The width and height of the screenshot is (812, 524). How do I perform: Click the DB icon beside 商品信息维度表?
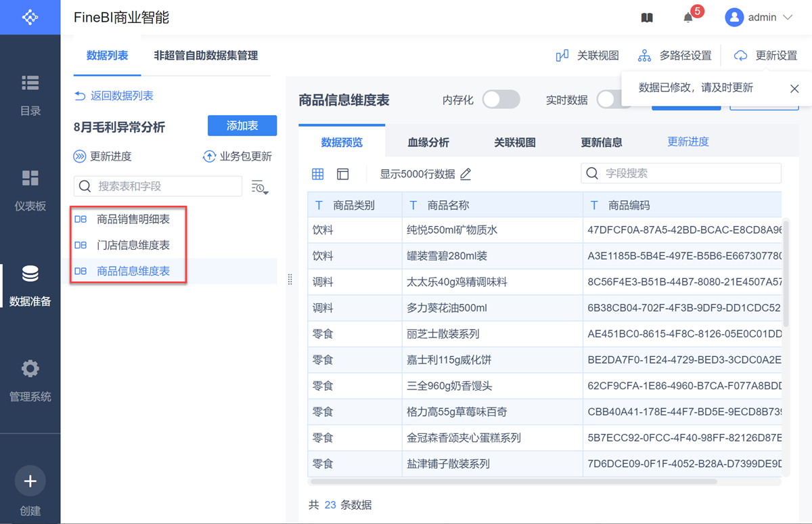click(81, 271)
